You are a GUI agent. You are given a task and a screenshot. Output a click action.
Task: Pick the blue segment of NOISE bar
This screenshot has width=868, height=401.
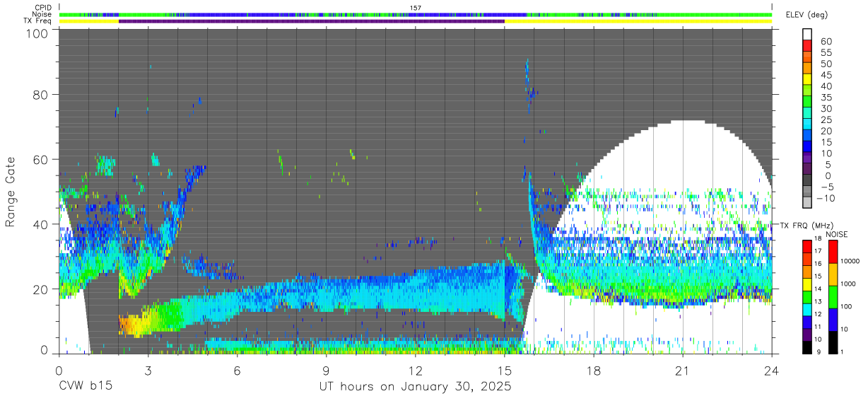(x=833, y=318)
